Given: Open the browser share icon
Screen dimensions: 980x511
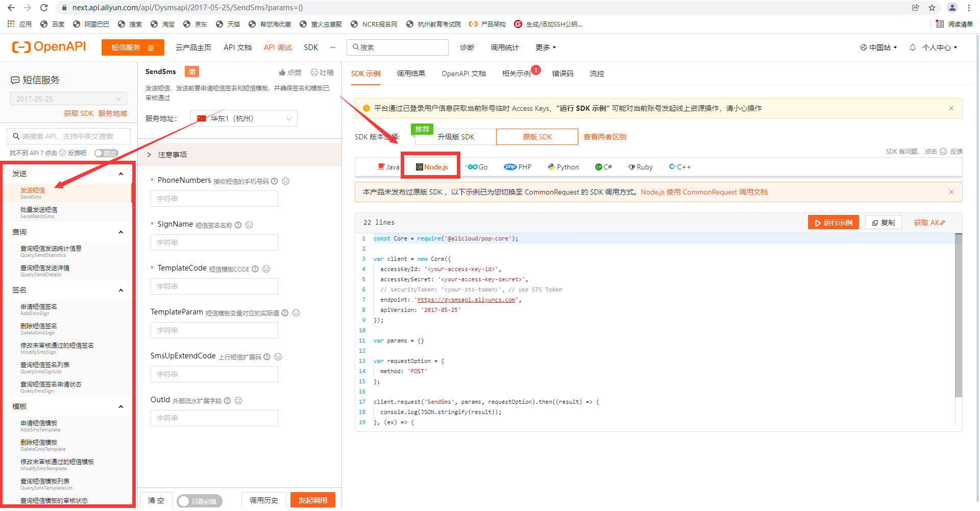Looking at the screenshot, I should (x=916, y=8).
